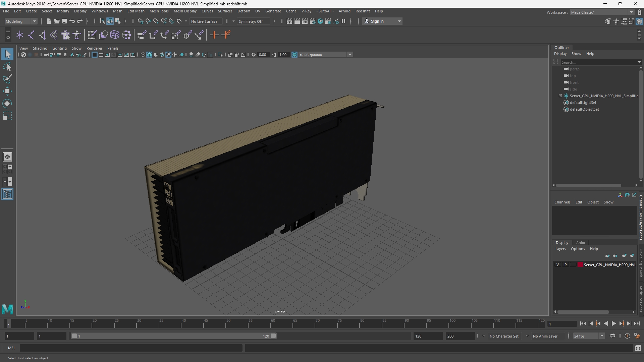
Task: Open the Channels menu in the Channel Box
Action: pos(562,202)
